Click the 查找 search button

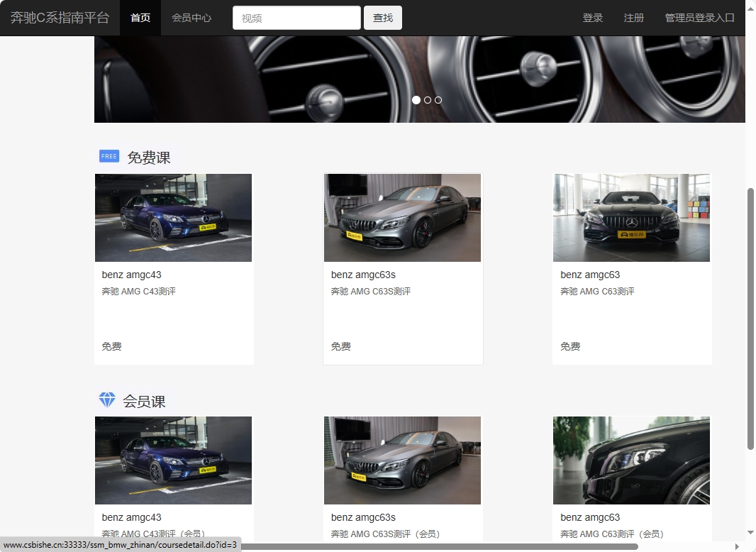(x=383, y=18)
